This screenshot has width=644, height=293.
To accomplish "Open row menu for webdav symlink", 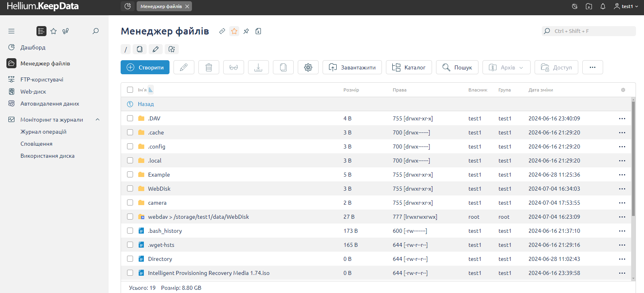I will 622,217.
